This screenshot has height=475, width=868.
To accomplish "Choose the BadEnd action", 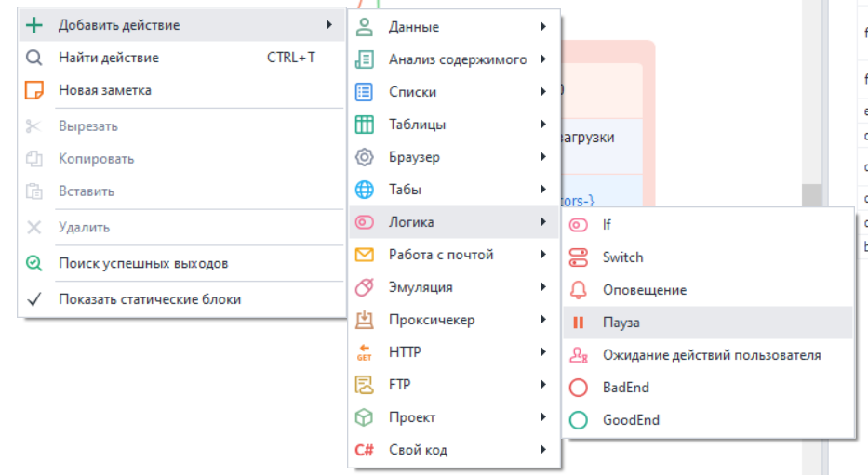I will tap(625, 388).
